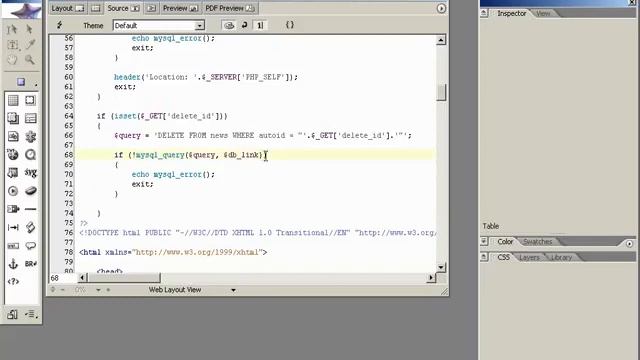Screen dimensions: 640x360
Task: Select the Inspector palette tab
Action: pos(511,13)
